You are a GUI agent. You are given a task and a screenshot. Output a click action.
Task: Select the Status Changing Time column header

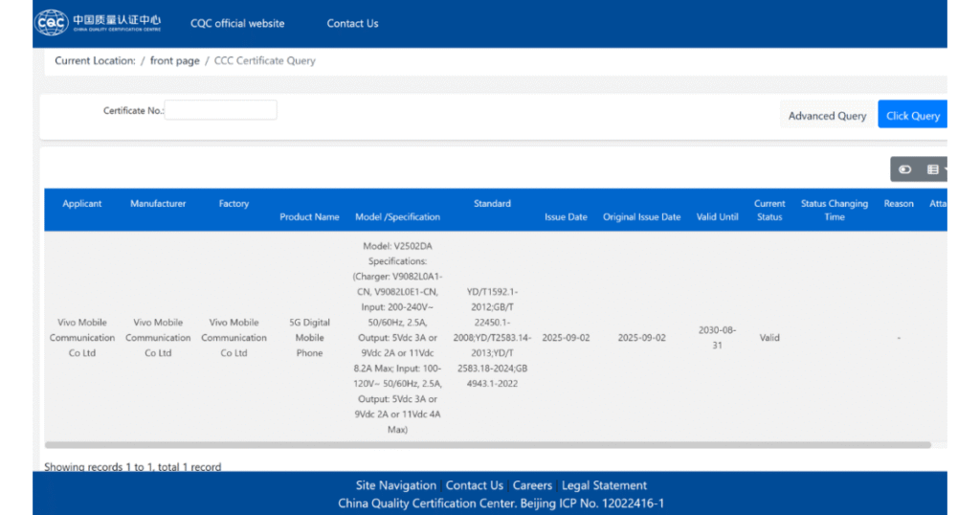835,210
